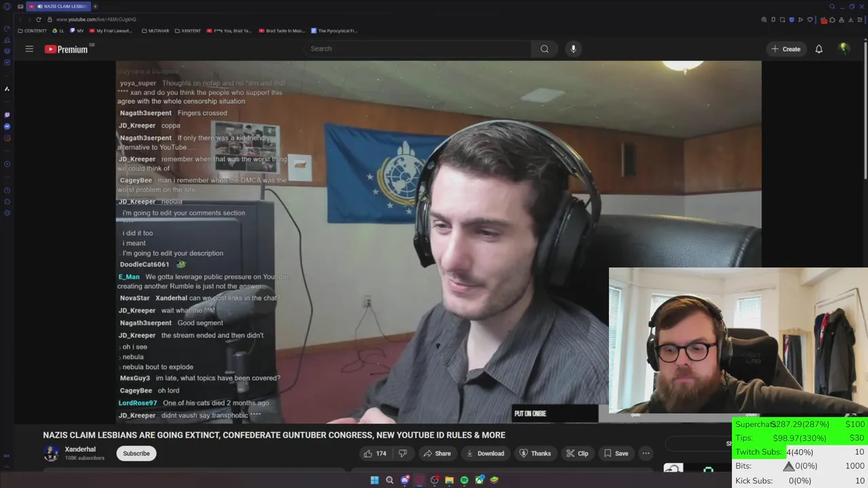The height and width of the screenshot is (488, 868).
Task: Go back to previous page
Action: (20, 20)
